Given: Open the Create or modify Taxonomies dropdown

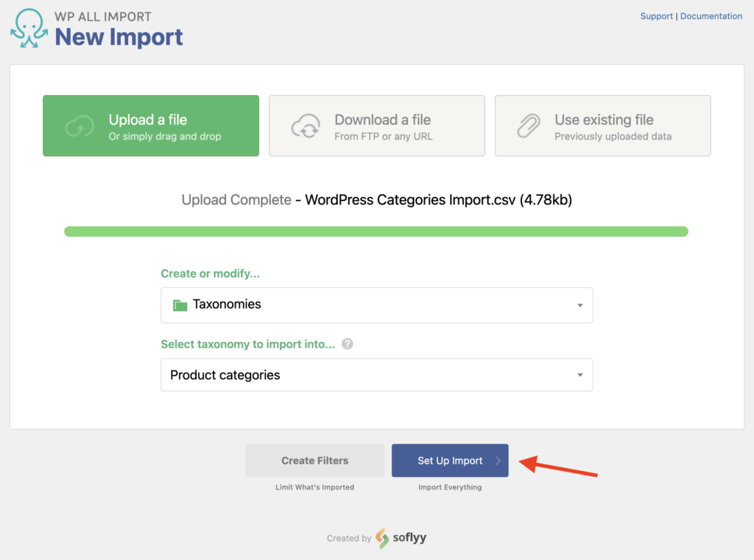Looking at the screenshot, I should point(376,305).
